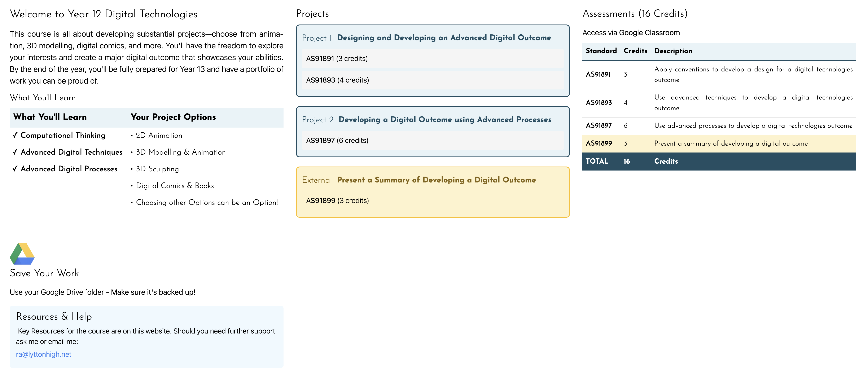
Task: Click the 'Projects' section heading
Action: click(x=312, y=13)
